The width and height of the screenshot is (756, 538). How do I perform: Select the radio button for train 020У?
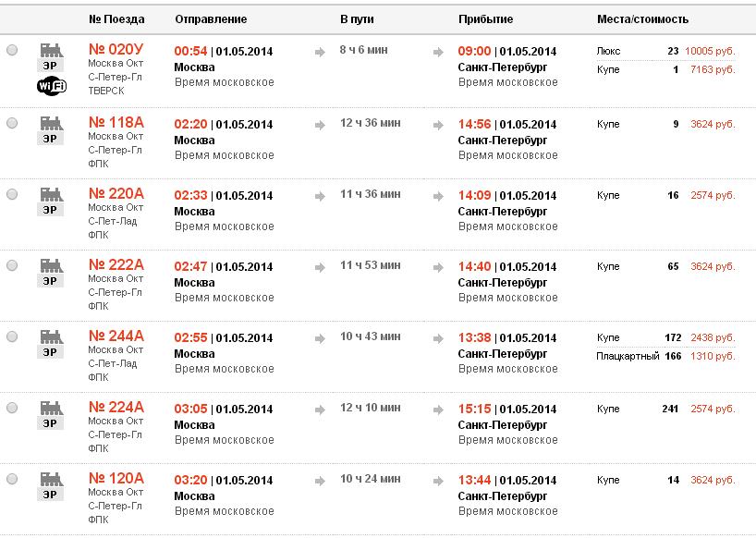pos(12,51)
